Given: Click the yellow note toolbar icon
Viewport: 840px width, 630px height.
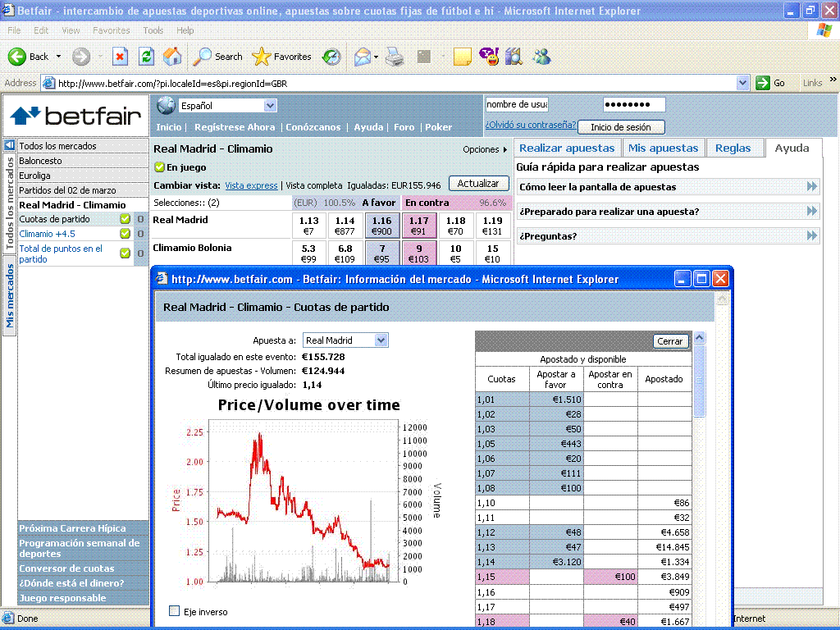Looking at the screenshot, I should [462, 57].
